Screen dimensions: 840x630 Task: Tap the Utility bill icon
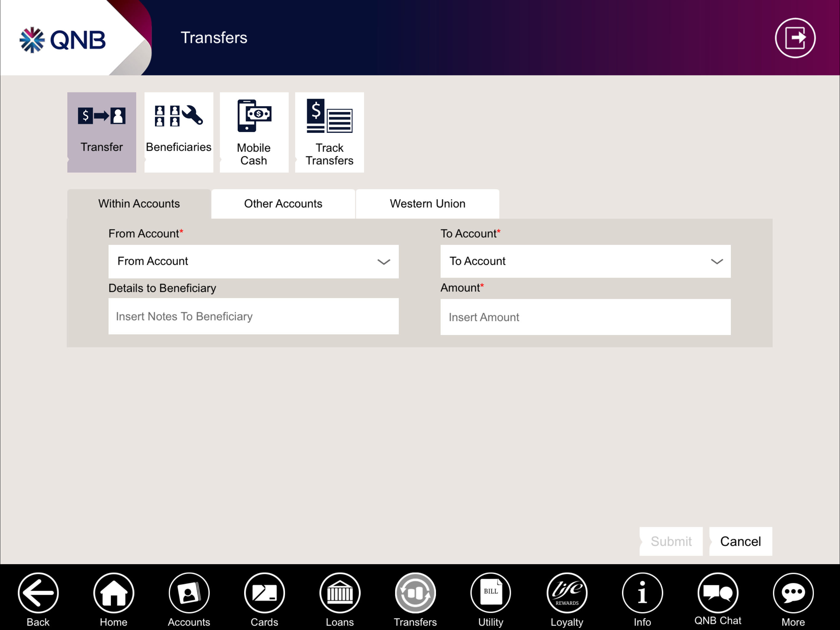(491, 593)
